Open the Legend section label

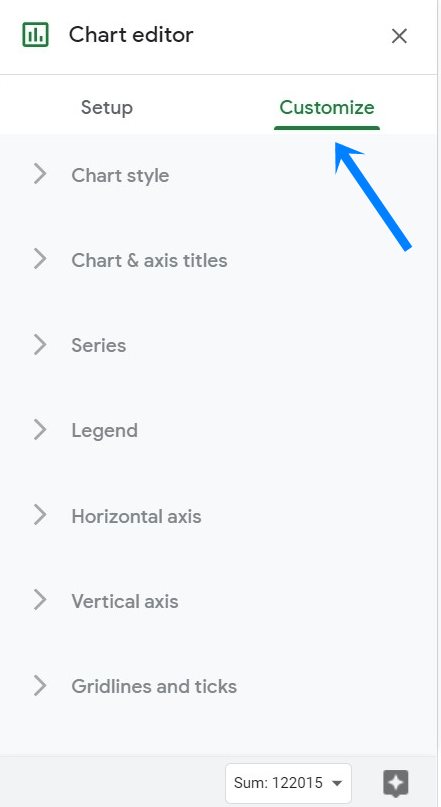(104, 431)
